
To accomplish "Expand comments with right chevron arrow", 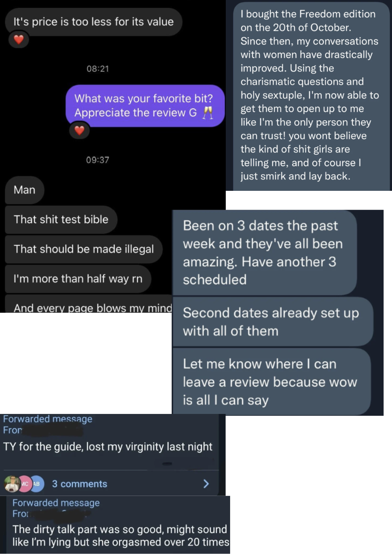I will coord(206,484).
